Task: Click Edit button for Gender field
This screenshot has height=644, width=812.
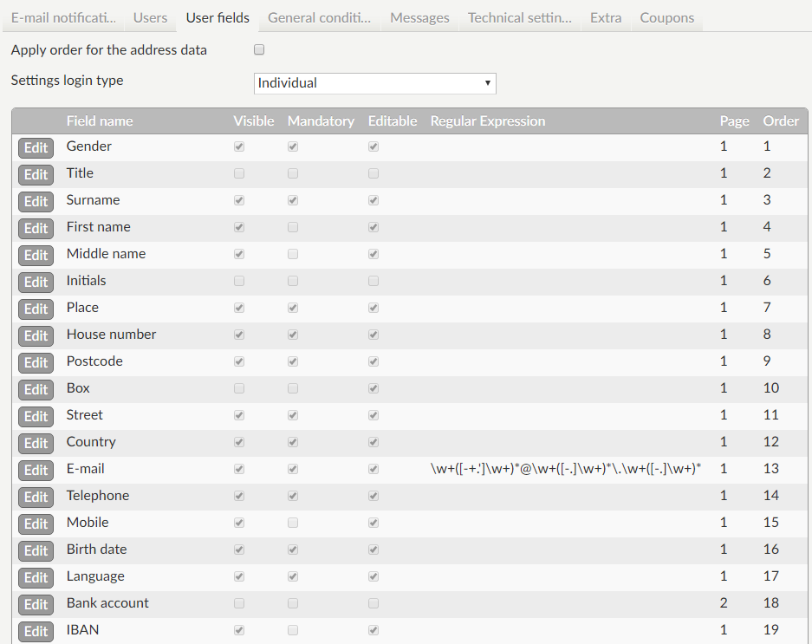Action: (36, 147)
